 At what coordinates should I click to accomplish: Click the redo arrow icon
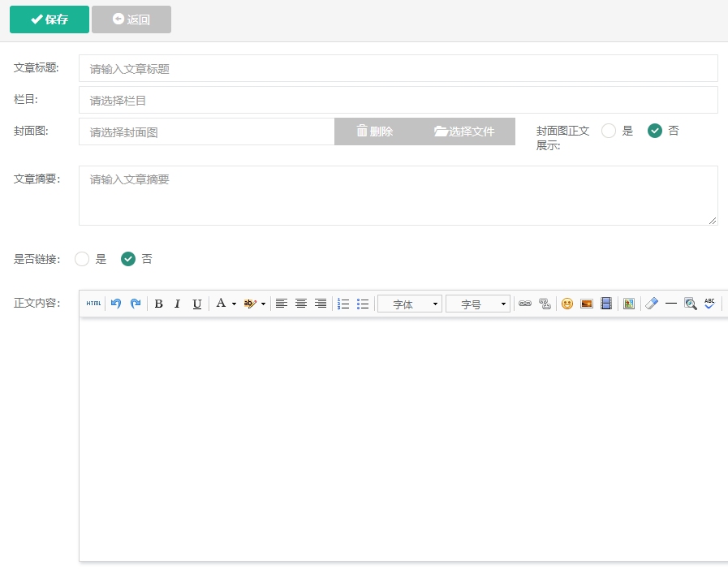(136, 304)
